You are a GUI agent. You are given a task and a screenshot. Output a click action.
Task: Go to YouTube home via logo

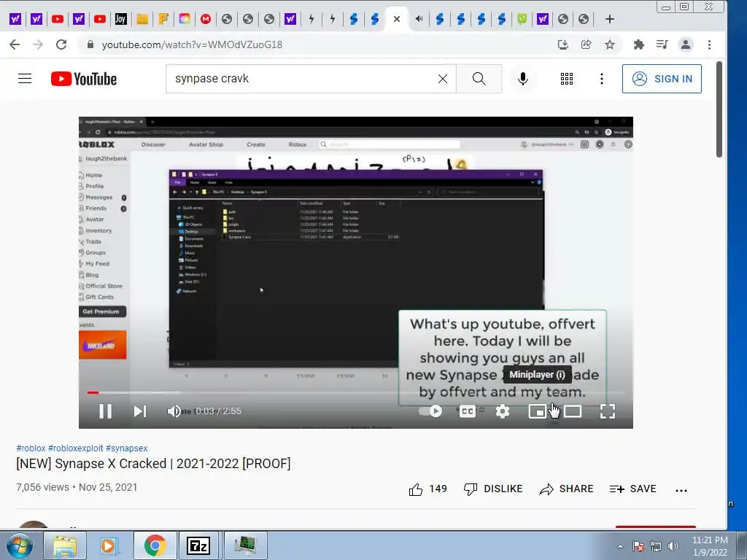(84, 79)
